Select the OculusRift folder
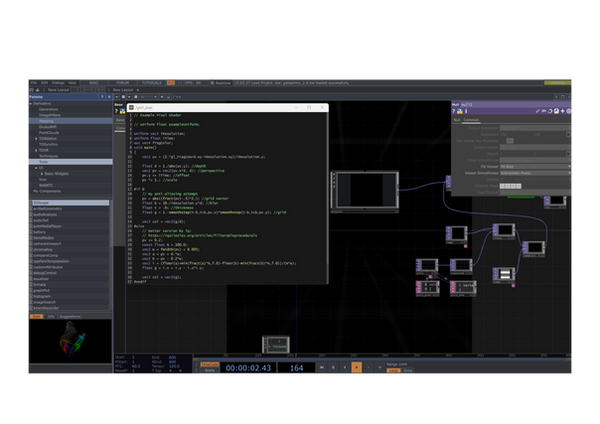Viewport: 600px width, 424px height. point(48,127)
